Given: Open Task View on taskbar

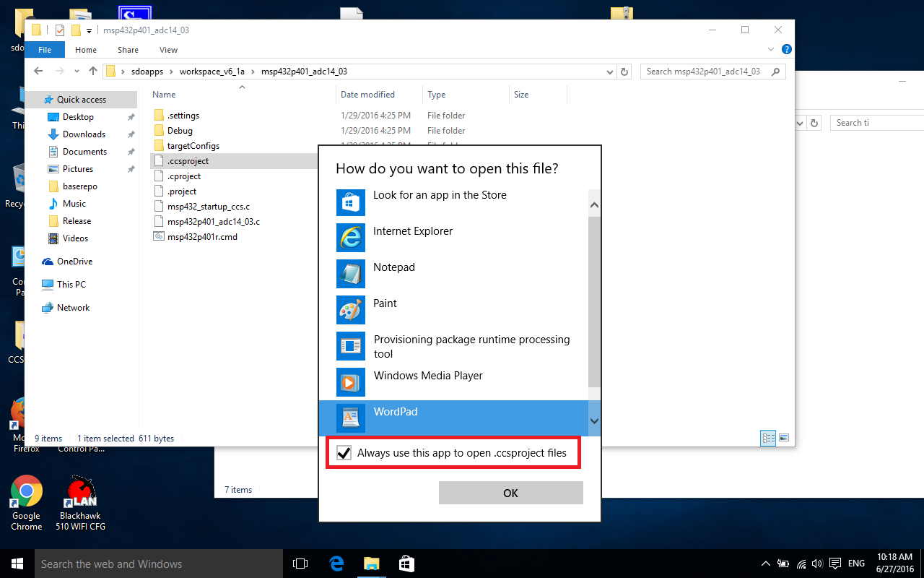Looking at the screenshot, I should (300, 564).
